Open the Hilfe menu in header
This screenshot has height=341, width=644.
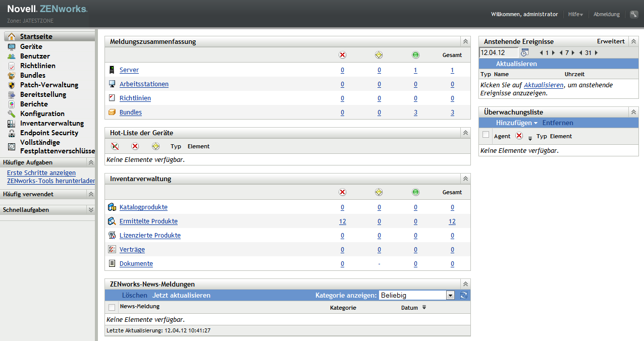[575, 14]
